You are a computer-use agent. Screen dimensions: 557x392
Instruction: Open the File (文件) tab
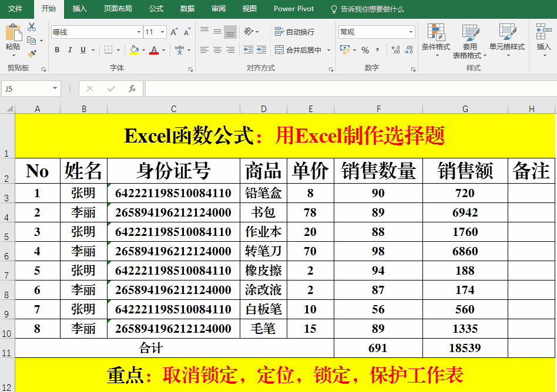15,9
